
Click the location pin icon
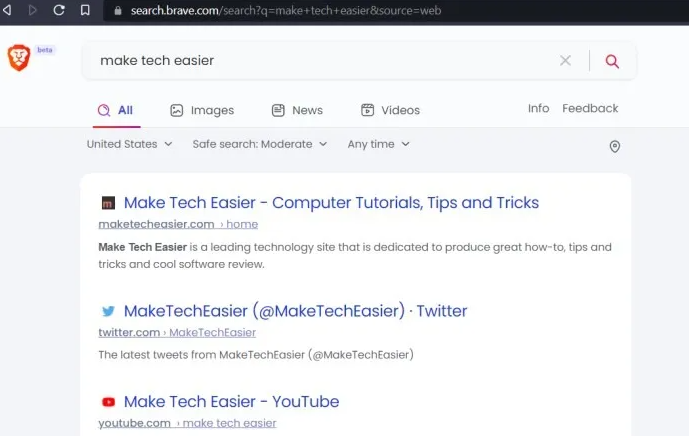(x=615, y=146)
